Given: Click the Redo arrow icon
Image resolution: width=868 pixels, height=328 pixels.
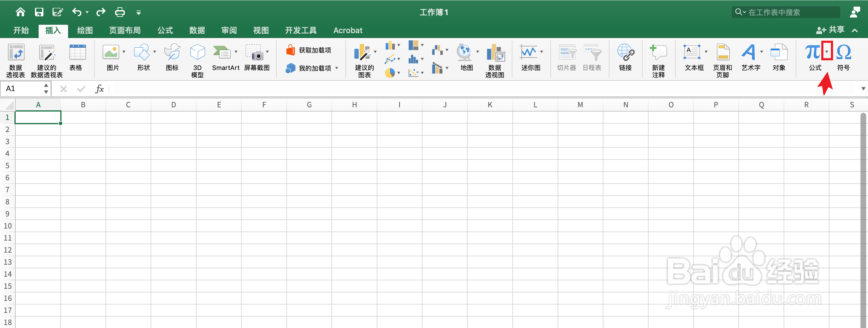Looking at the screenshot, I should point(101,12).
